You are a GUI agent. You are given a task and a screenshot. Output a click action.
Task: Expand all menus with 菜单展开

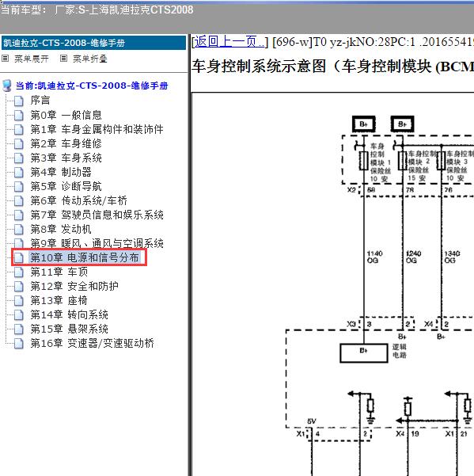[x=32, y=59]
